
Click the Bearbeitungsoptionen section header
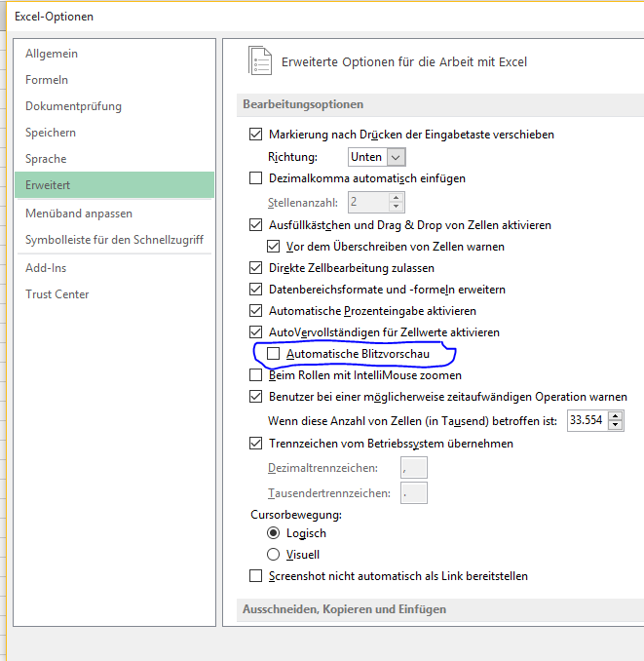(x=303, y=104)
